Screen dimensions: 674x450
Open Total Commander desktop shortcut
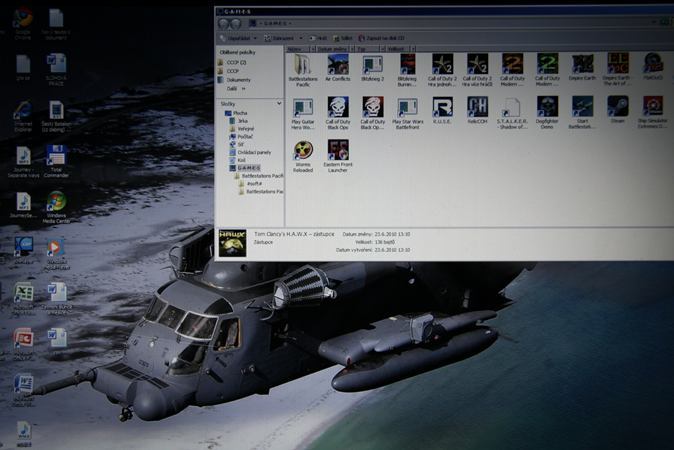(x=56, y=162)
